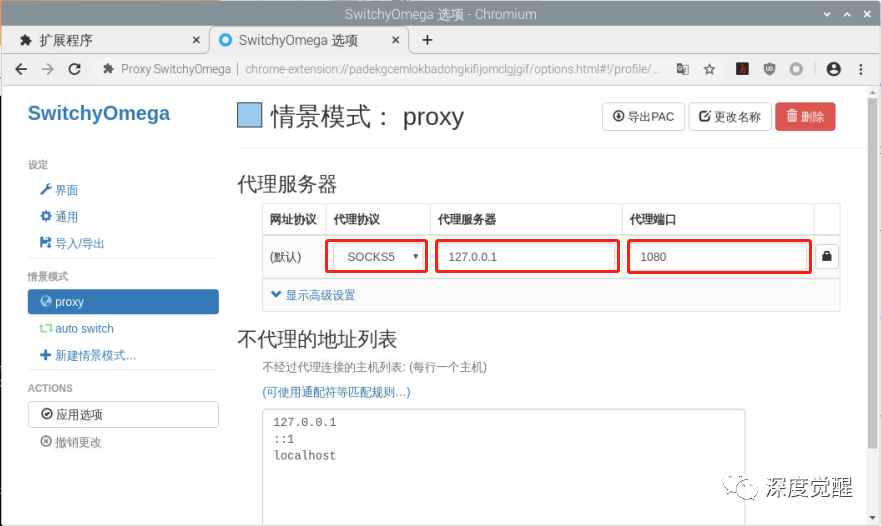Open the Chromium three-dot menu
The image size is (881, 526).
tap(861, 69)
